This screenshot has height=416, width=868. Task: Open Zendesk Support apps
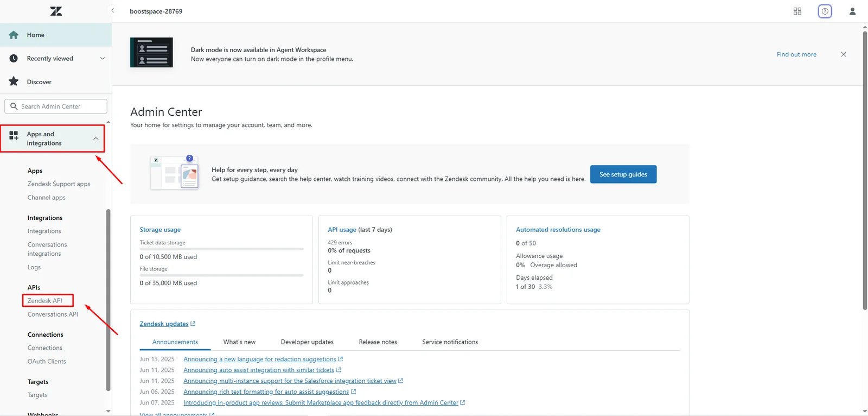pyautogui.click(x=59, y=184)
